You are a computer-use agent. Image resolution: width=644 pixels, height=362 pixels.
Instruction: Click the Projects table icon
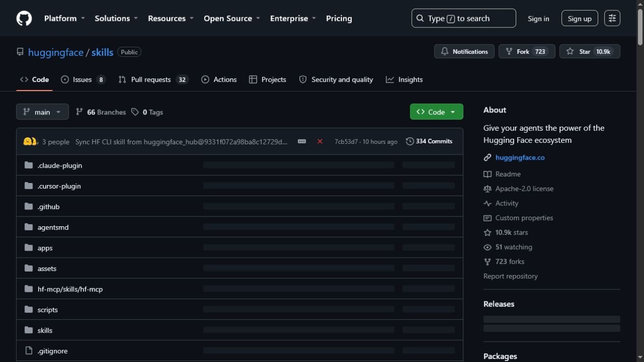point(253,79)
